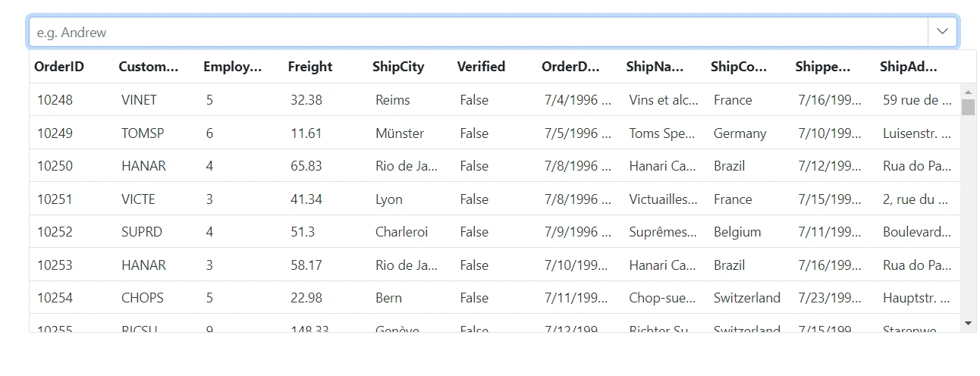Click the Germany ship country cell

click(x=740, y=133)
